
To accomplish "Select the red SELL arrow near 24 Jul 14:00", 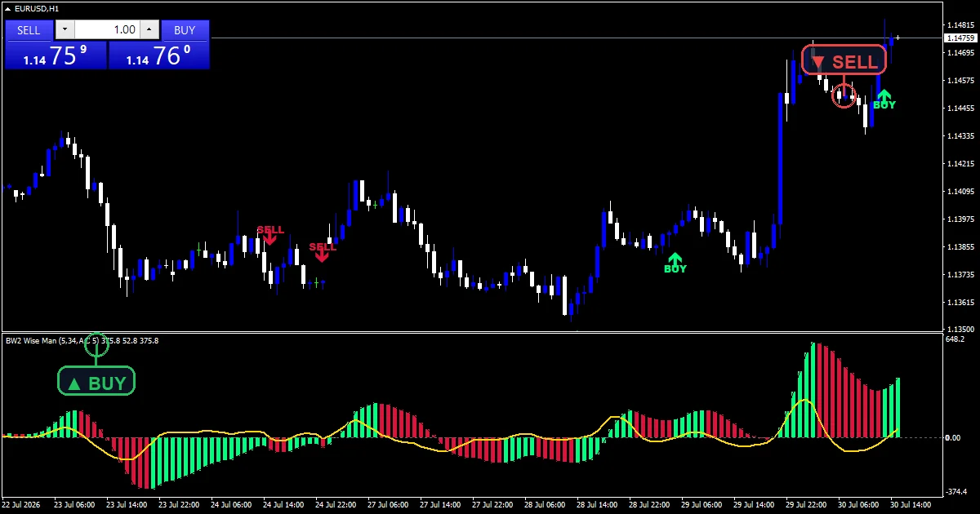I will (x=270, y=235).
